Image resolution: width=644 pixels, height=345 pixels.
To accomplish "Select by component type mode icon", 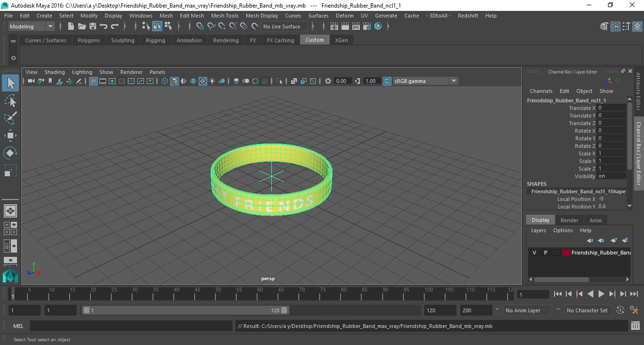I will tap(168, 27).
